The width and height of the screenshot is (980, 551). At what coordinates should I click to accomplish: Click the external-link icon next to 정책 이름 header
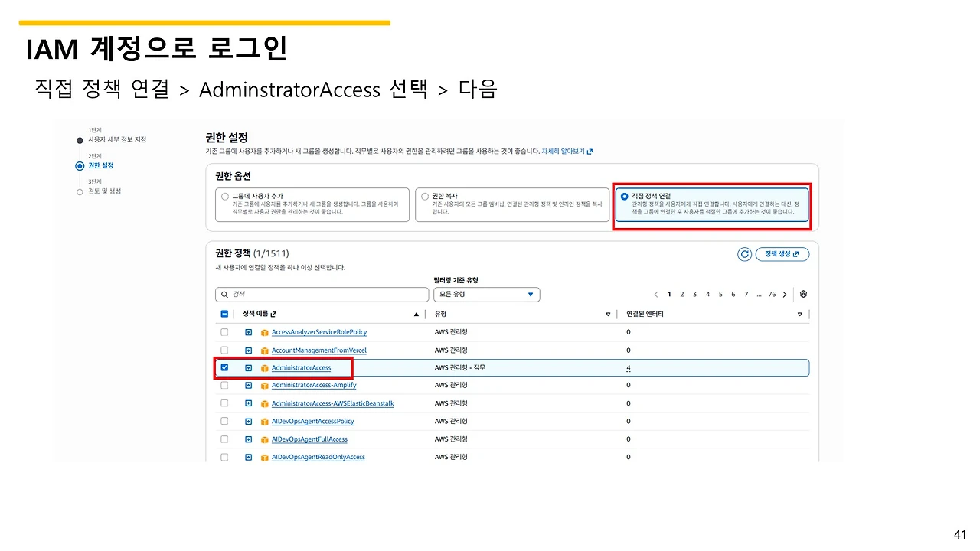(x=274, y=314)
